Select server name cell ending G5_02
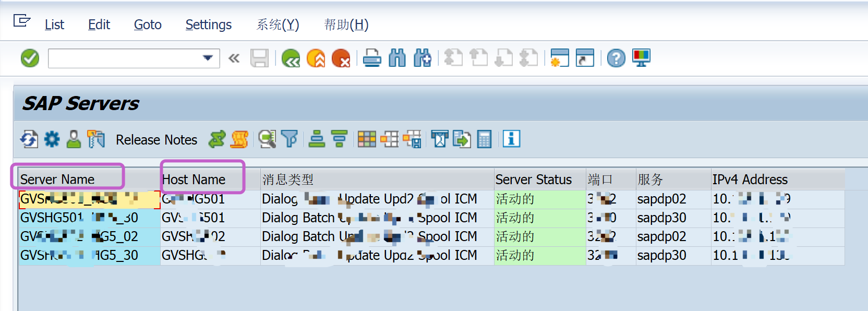This screenshot has width=868, height=311. point(89,237)
